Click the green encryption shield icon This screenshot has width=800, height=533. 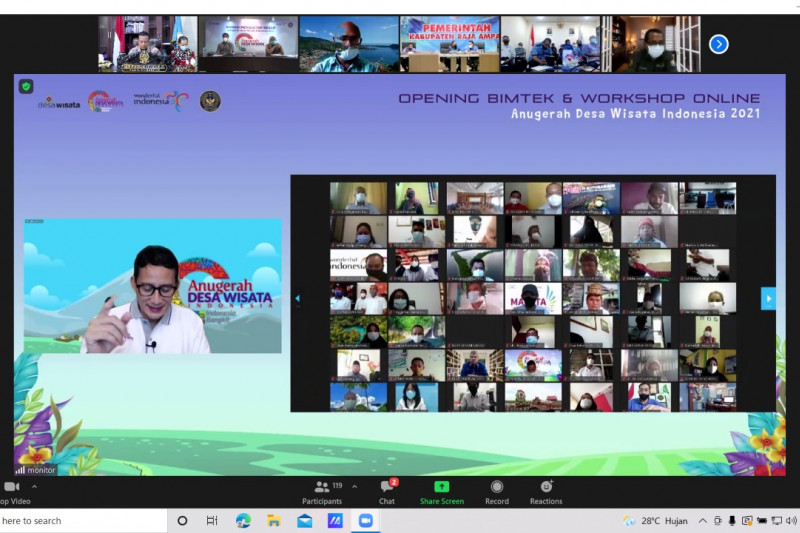tap(26, 87)
